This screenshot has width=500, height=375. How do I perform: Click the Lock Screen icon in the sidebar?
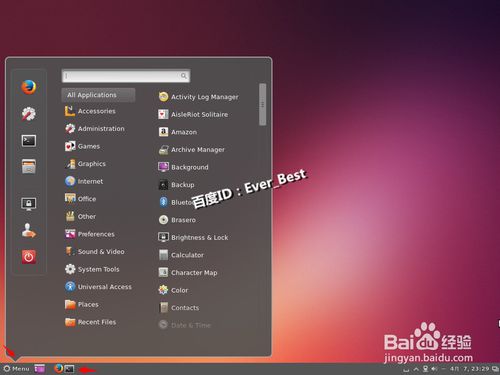coord(29,203)
